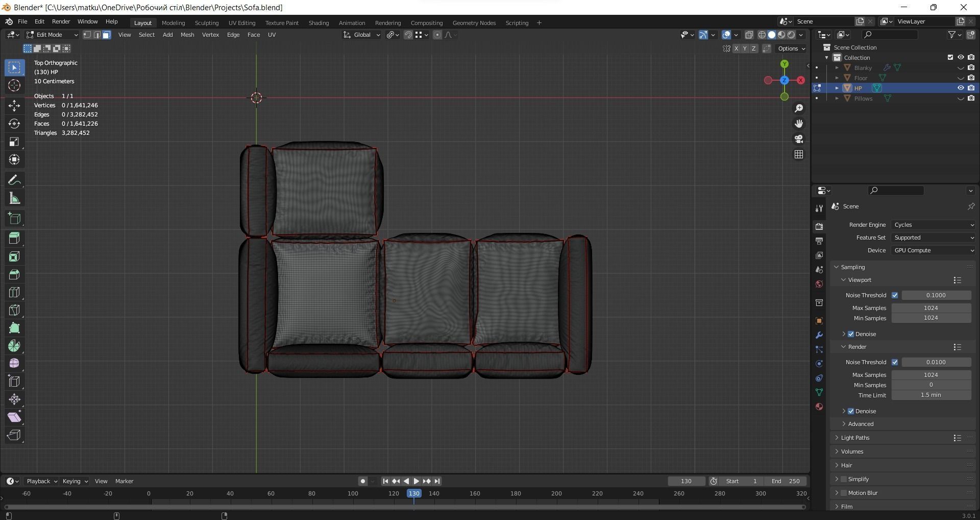
Task: Play the animation forward
Action: [x=416, y=481]
